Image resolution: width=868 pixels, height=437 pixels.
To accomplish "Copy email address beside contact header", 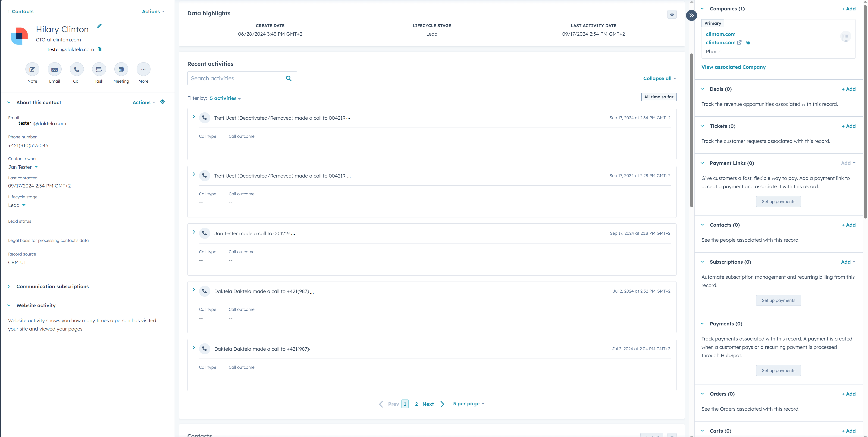I will coord(100,49).
